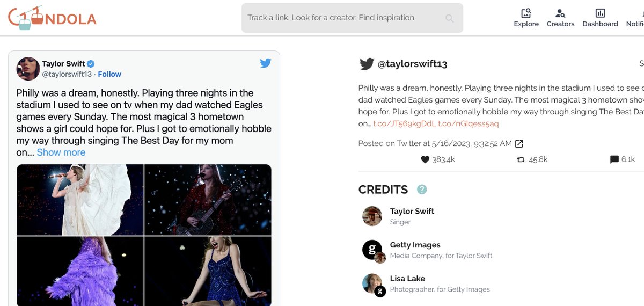This screenshot has width=644, height=306.
Task: Open the white dress concert photo
Action: [80, 200]
